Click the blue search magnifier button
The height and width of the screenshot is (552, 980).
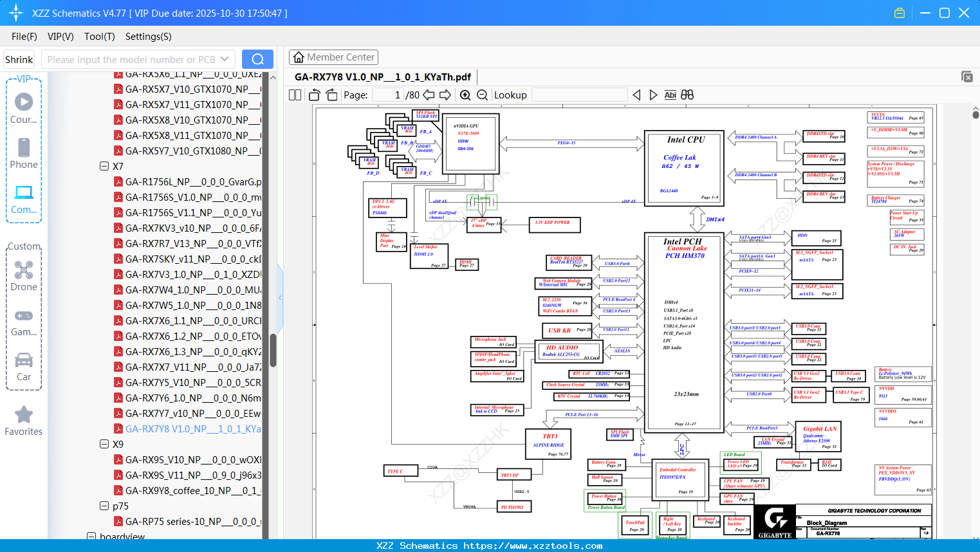(x=257, y=59)
